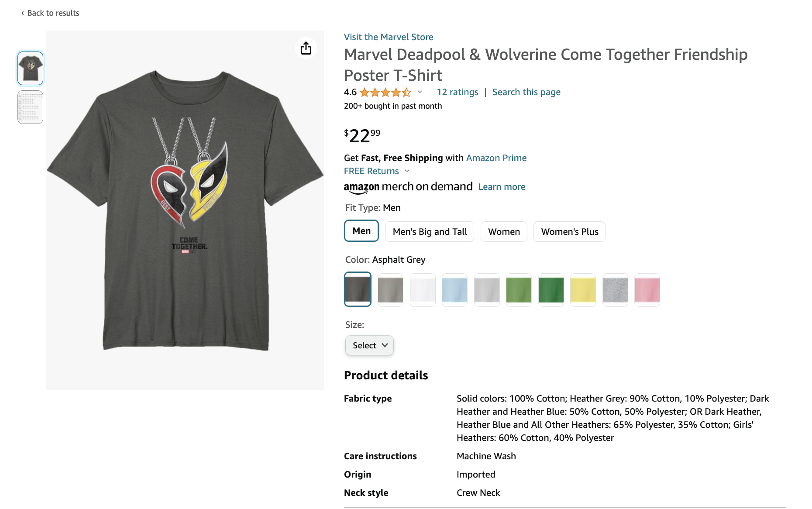
Task: Select the light blue color swatch
Action: tap(454, 290)
